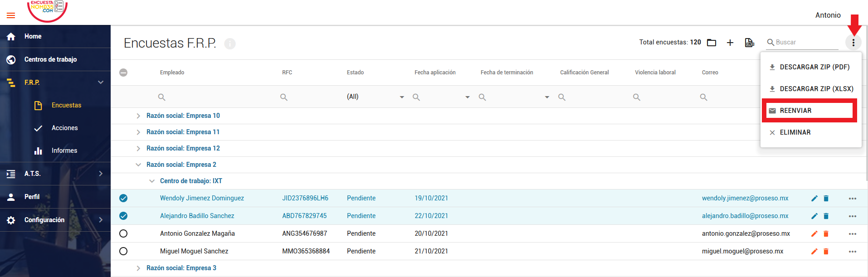Screen dimensions: 868x277
Task: Edit Antonio Gonzalez Magaña pencil icon
Action: click(814, 233)
